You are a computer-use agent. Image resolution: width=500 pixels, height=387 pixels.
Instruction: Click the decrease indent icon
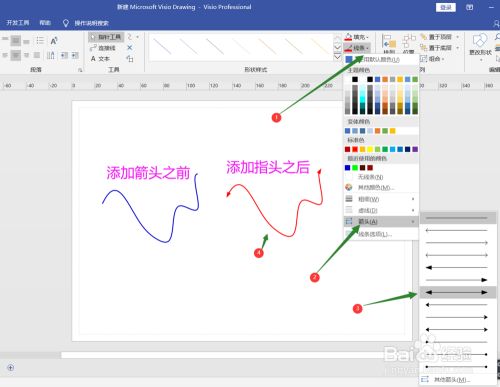point(64,55)
